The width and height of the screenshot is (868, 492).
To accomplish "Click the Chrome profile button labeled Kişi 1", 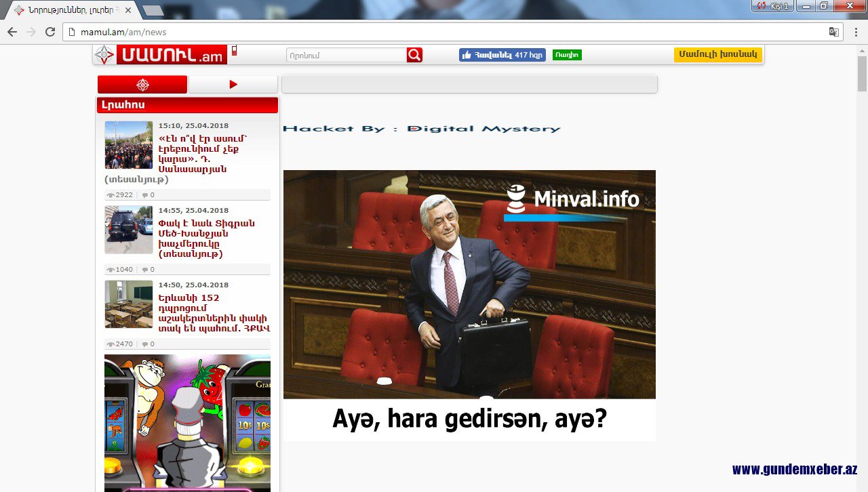I will pos(772,5).
